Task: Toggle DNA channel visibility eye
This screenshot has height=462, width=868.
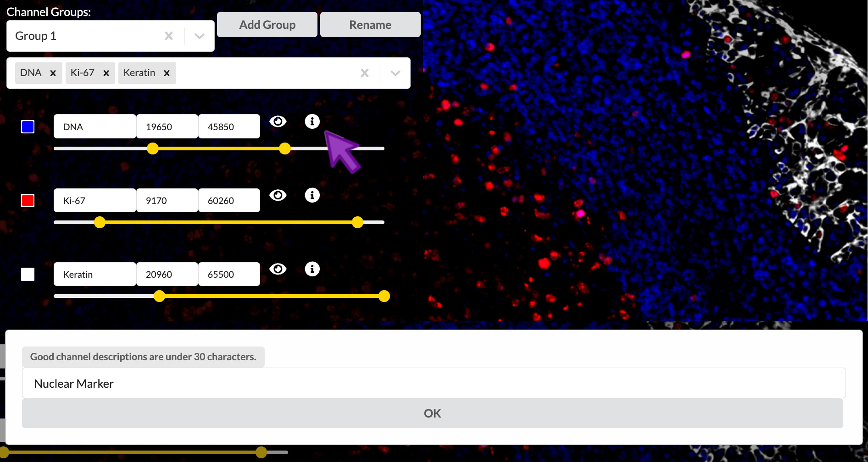Action: pos(278,121)
